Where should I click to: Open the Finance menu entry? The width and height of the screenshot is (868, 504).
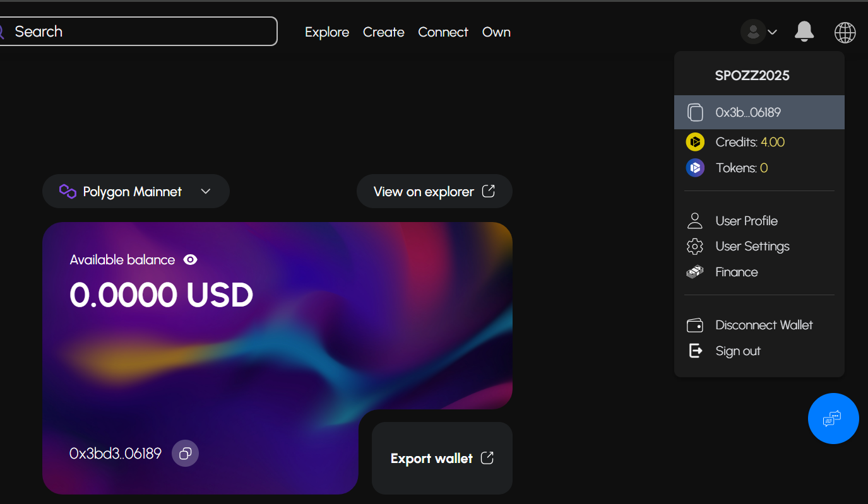(759, 272)
